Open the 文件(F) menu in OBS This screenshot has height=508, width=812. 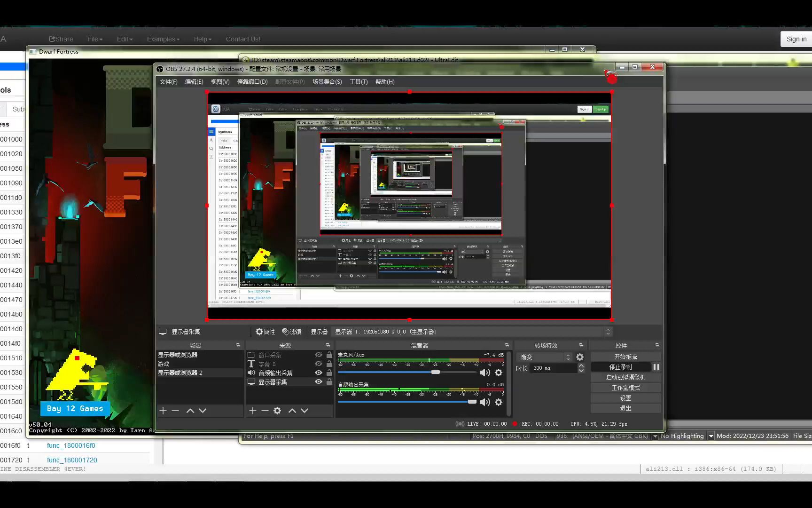click(169, 82)
